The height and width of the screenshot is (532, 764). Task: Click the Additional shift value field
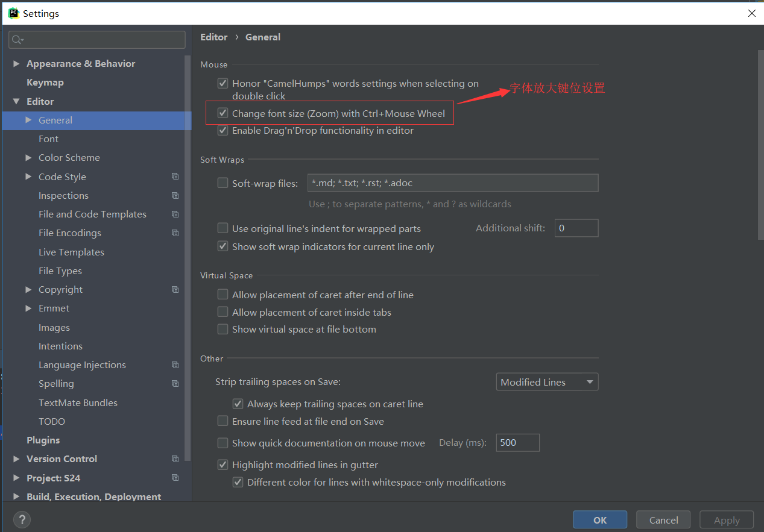tap(576, 228)
